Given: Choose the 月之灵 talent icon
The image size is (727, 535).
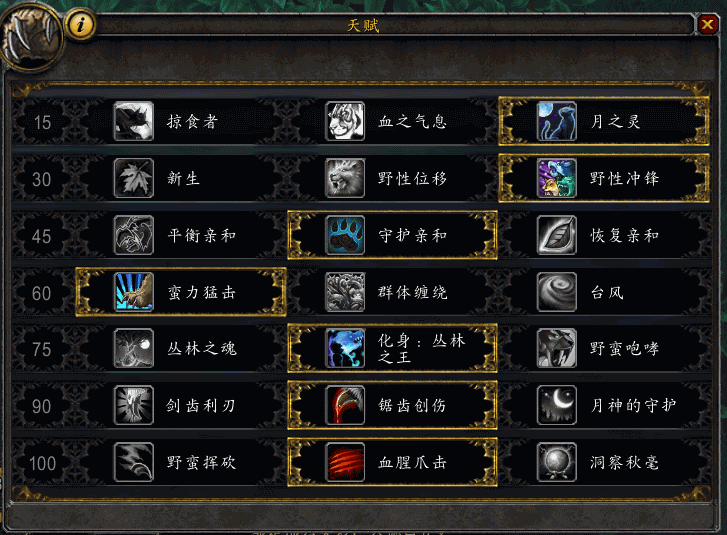Looking at the screenshot, I should (x=556, y=121).
